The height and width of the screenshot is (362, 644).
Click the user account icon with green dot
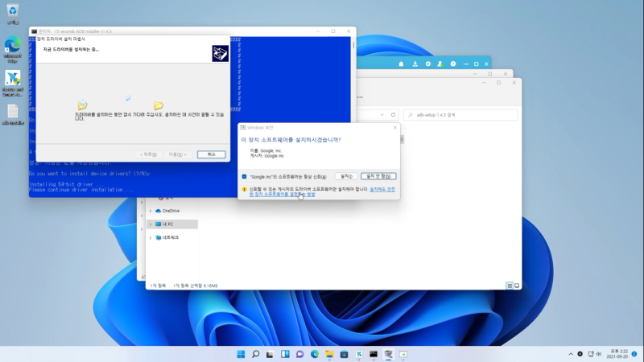click(x=440, y=64)
